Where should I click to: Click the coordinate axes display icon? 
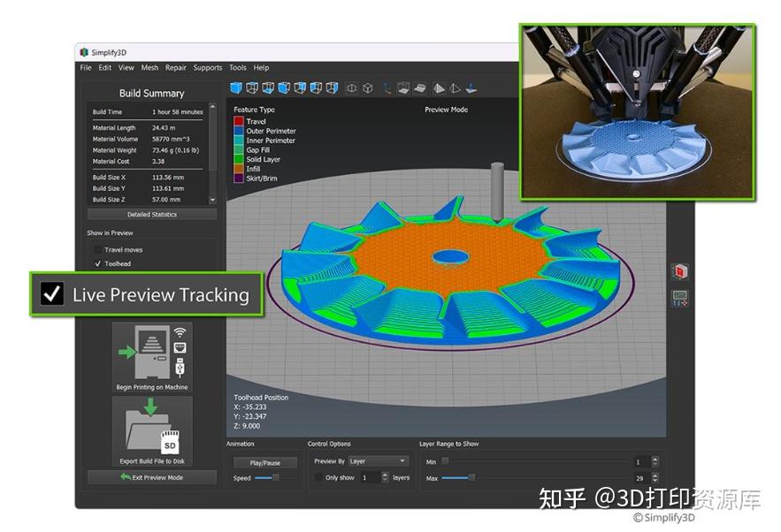tap(386, 87)
